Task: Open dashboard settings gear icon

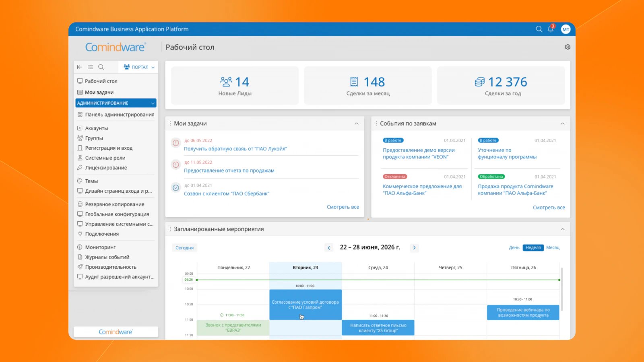Action: [568, 47]
